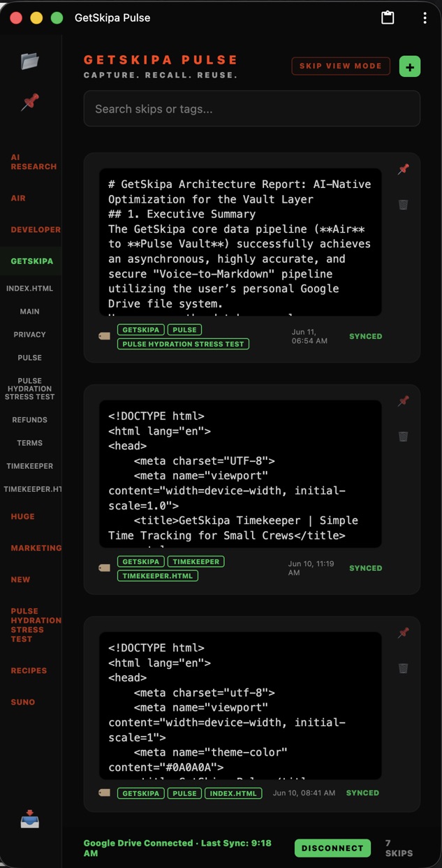Click PULSE tag chip on Architecture Report card
The width and height of the screenshot is (442, 868).
[x=184, y=329]
